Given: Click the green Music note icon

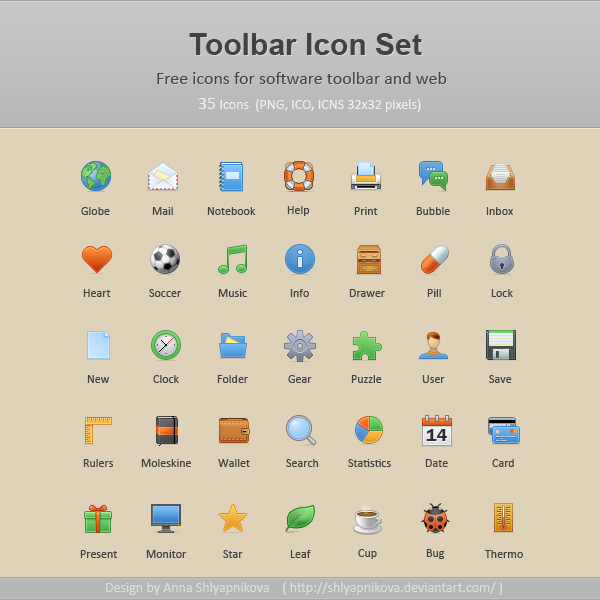Looking at the screenshot, I should (232, 259).
